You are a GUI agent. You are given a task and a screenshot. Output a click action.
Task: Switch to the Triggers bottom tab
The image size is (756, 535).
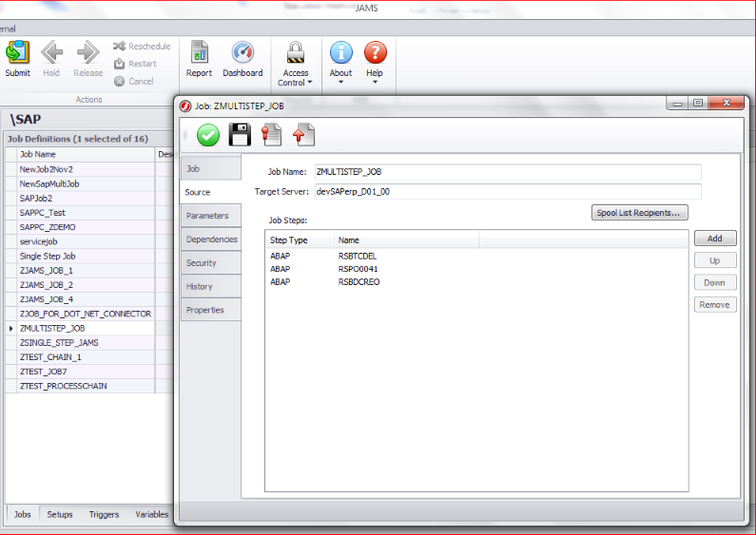click(105, 514)
